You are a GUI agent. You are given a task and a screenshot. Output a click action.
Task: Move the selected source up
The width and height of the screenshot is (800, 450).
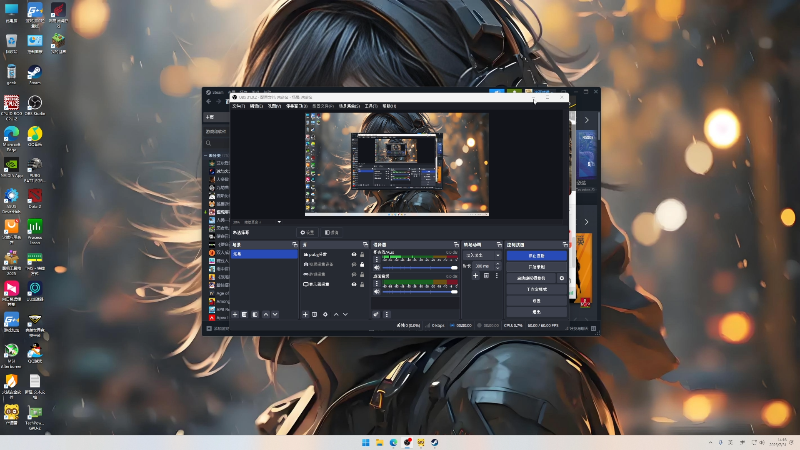(x=336, y=314)
